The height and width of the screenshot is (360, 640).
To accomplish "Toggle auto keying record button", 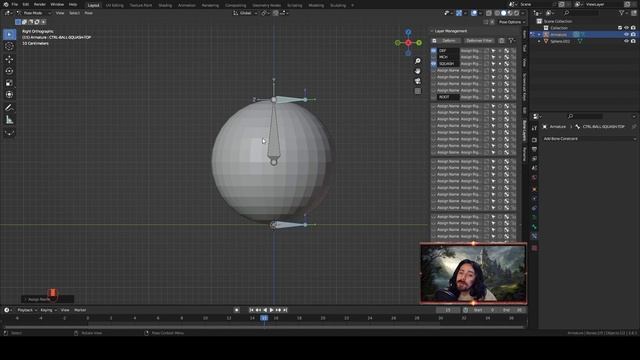I will (x=236, y=310).
